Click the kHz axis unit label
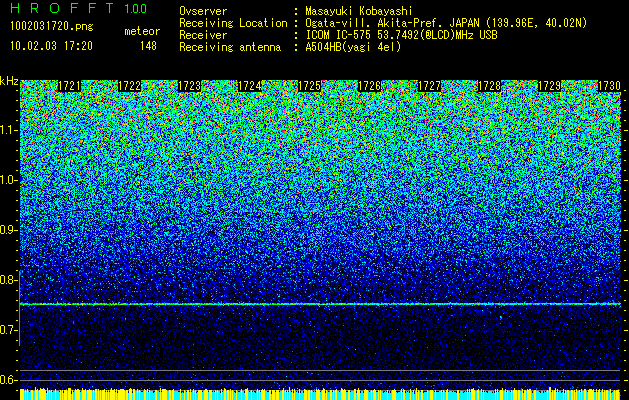This screenshot has width=629, height=400. pos(9,81)
